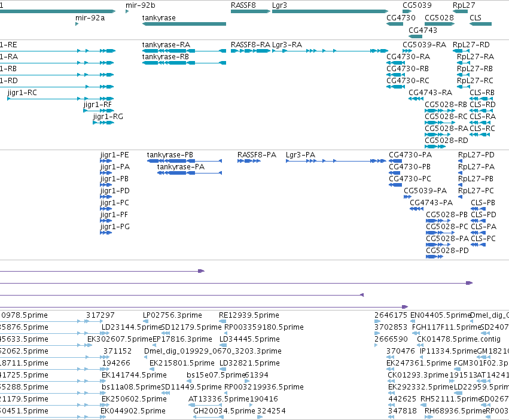Click the LP02756.3prime EST feature
Viewport: 509px width, 420px height.
(x=146, y=321)
